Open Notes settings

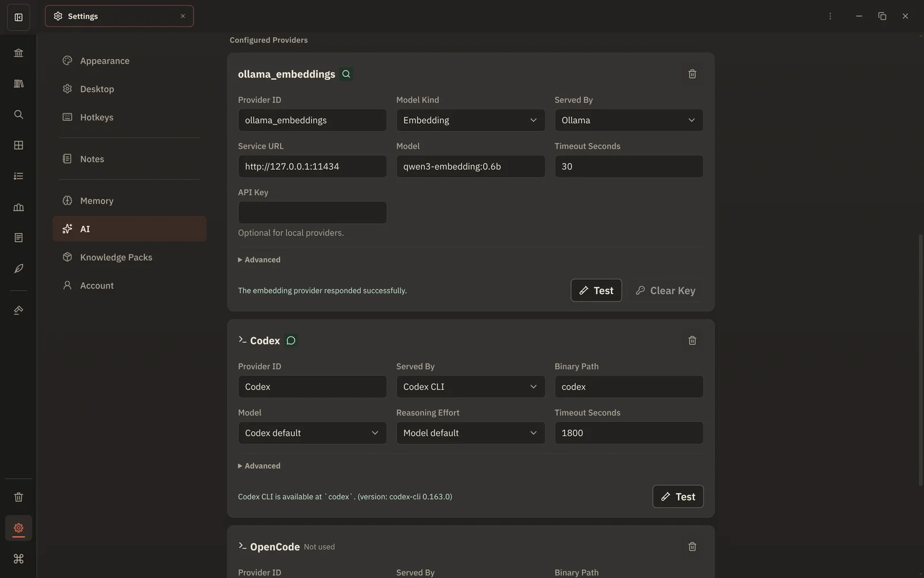click(x=129, y=159)
